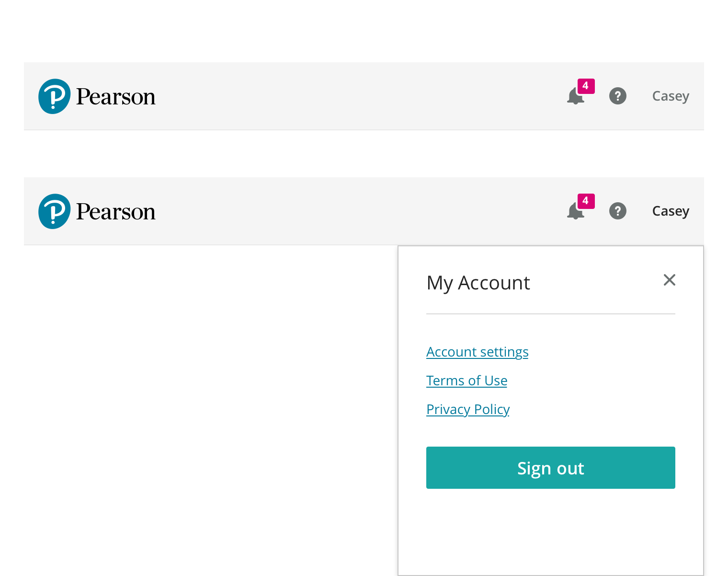The height and width of the screenshot is (576, 728).
Task: Open the Privacy Policy link
Action: [x=467, y=410]
